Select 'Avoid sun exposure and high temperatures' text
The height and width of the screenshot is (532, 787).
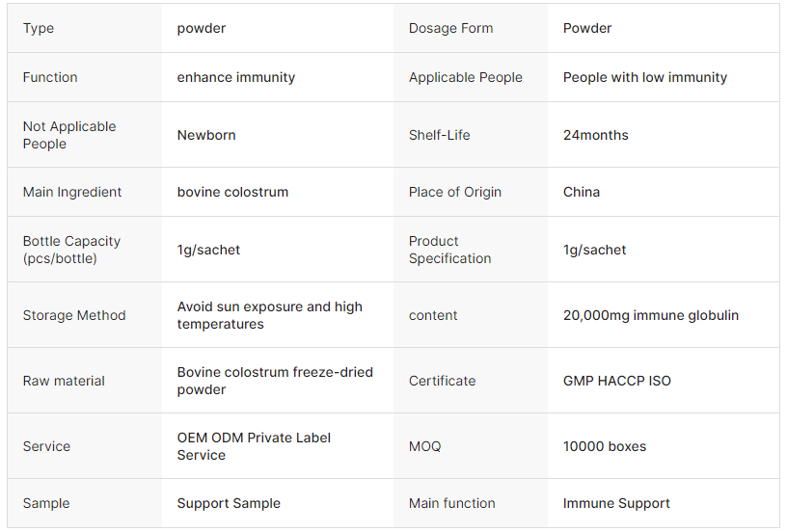[x=270, y=315]
